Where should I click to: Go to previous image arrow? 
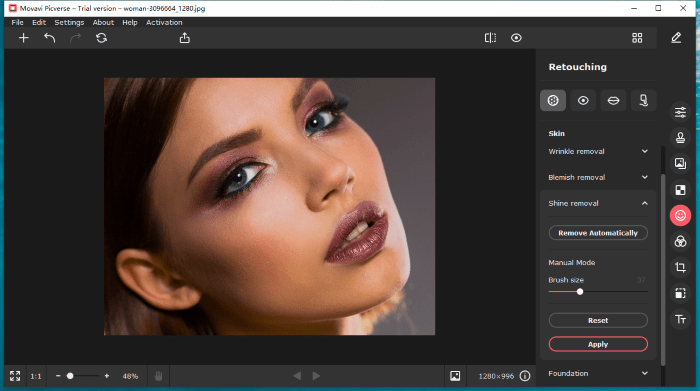click(297, 376)
